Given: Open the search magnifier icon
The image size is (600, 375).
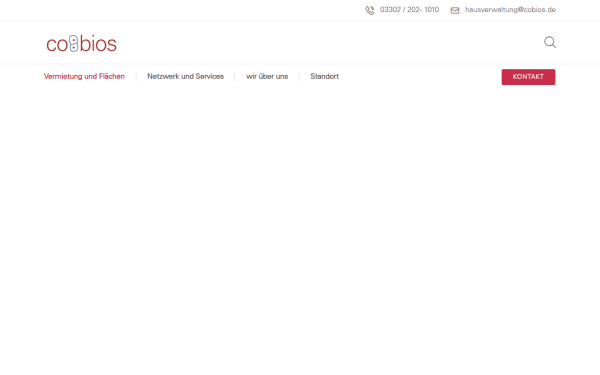Looking at the screenshot, I should click(550, 42).
